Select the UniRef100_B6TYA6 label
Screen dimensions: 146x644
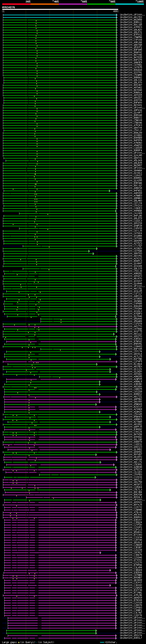click(x=131, y=55)
